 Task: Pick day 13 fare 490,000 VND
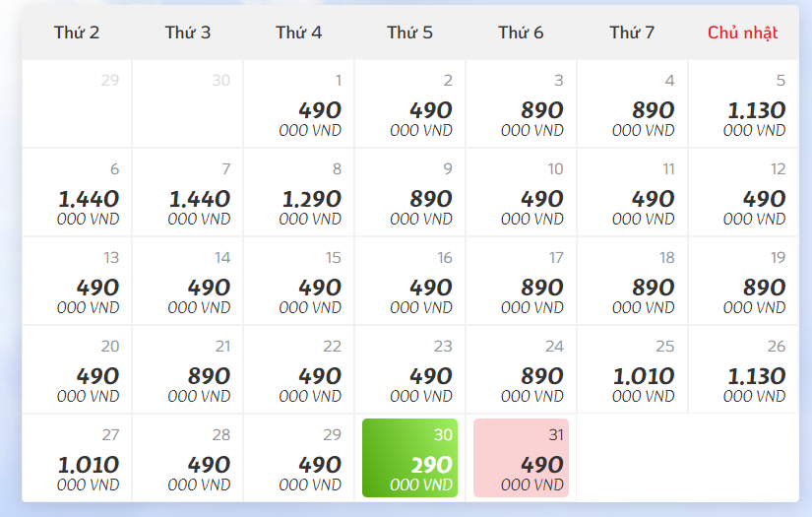(x=77, y=282)
